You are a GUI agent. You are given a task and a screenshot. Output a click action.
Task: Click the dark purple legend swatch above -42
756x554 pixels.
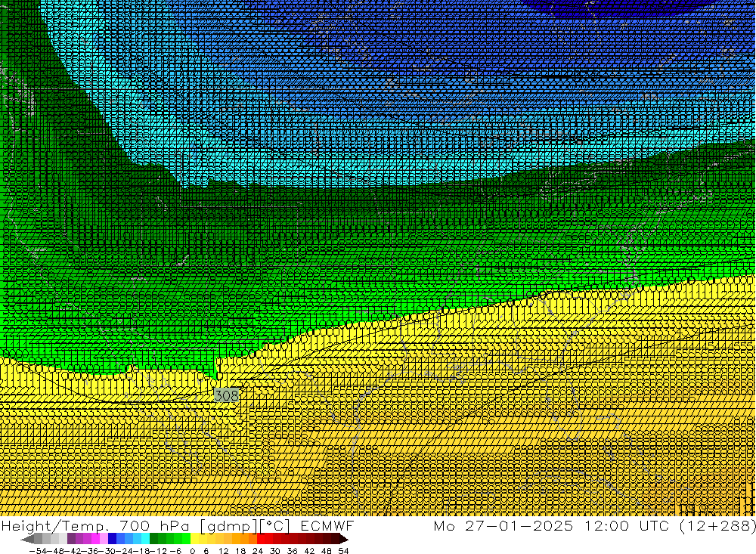tap(71, 539)
